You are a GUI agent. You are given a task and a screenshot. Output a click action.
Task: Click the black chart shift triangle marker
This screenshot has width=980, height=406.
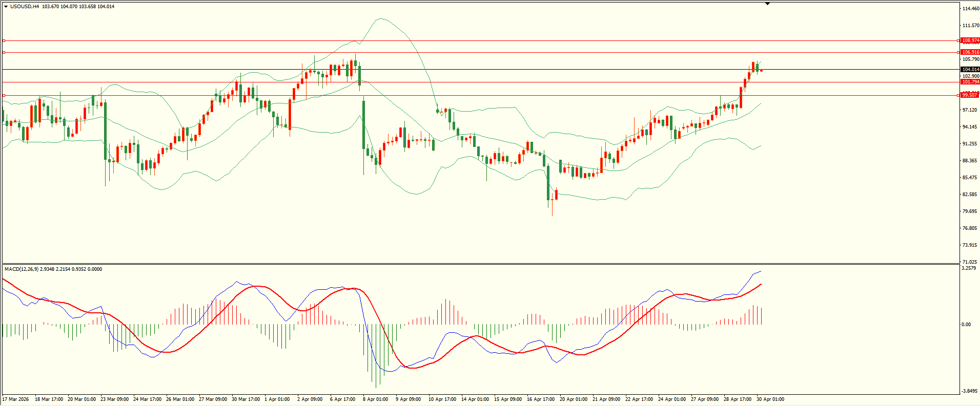(x=767, y=4)
